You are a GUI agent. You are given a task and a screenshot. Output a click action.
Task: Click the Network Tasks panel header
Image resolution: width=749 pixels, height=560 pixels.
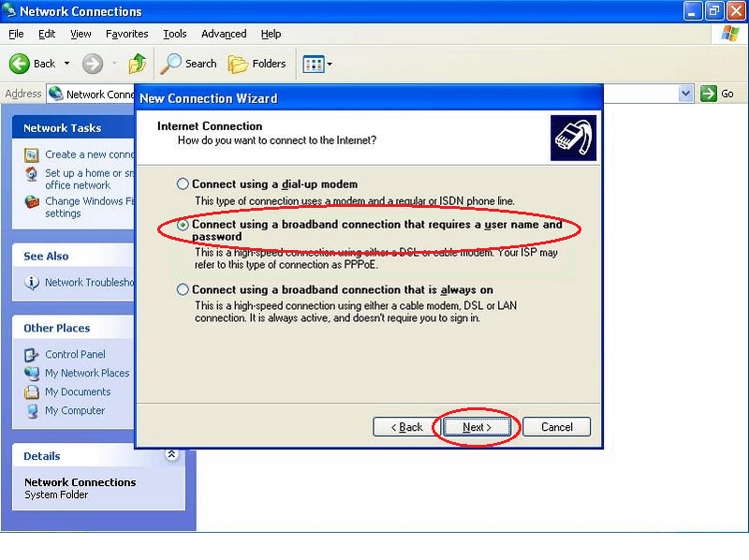[x=73, y=127]
